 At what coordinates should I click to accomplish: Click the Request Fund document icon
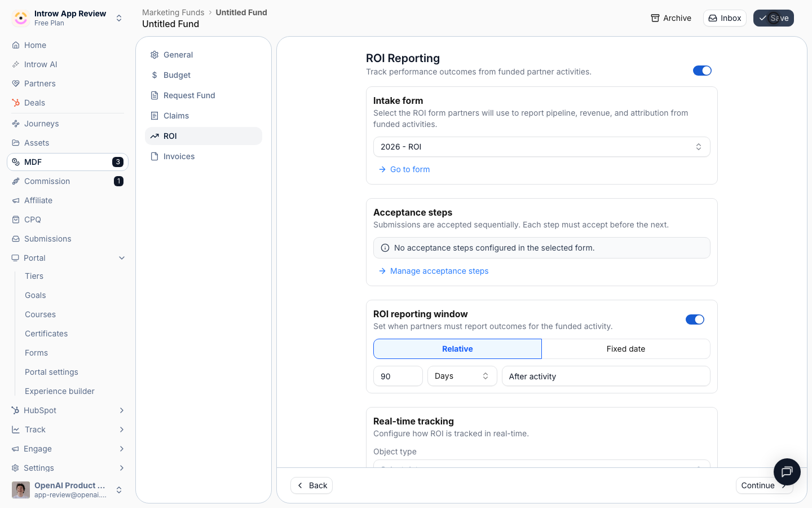(x=155, y=95)
